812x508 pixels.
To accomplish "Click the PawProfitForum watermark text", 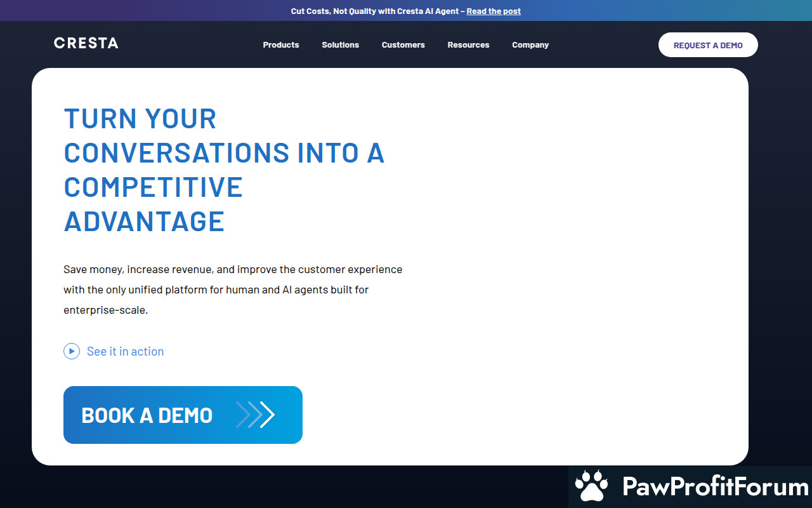I will click(x=715, y=487).
